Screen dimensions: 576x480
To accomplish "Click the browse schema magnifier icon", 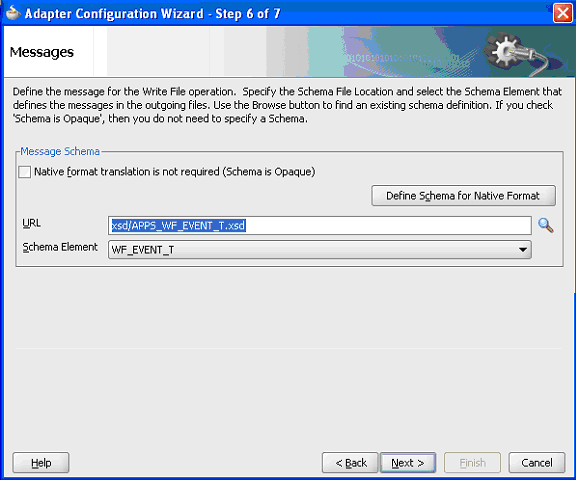I will pos(546,225).
